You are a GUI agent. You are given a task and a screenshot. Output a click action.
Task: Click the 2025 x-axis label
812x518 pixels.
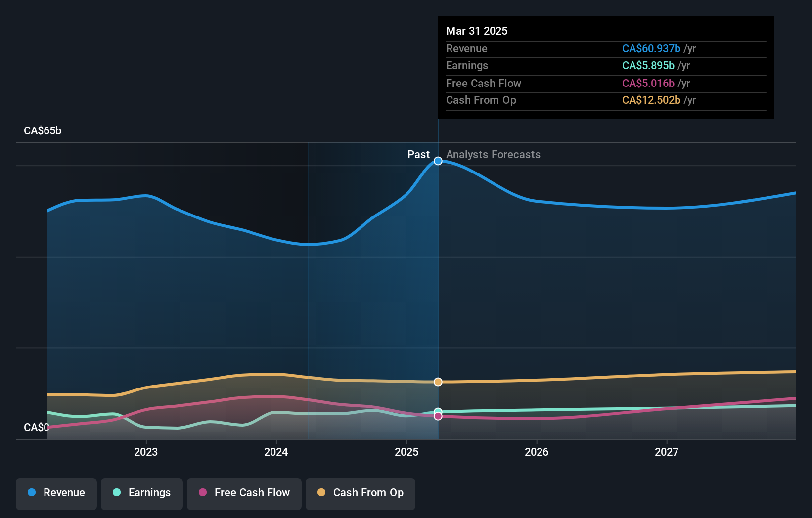click(406, 452)
